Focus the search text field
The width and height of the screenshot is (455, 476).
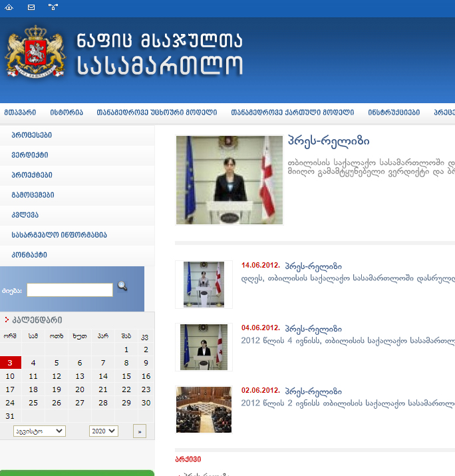70,290
